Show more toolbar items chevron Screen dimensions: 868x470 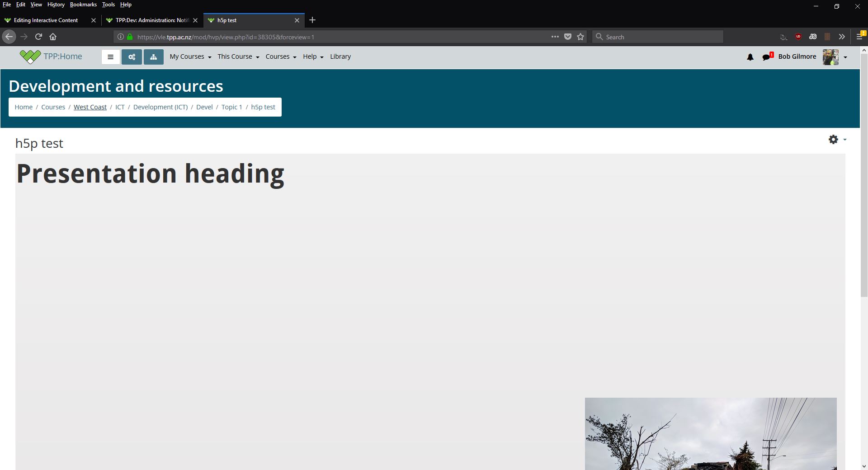pyautogui.click(x=842, y=37)
